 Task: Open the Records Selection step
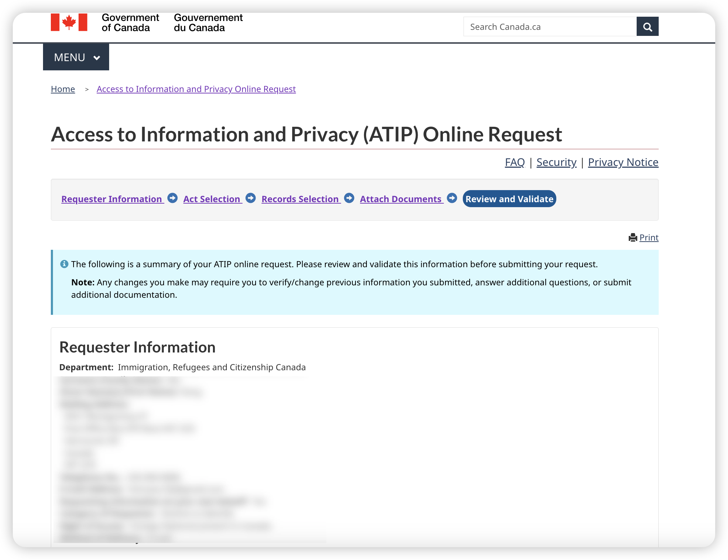tap(301, 199)
